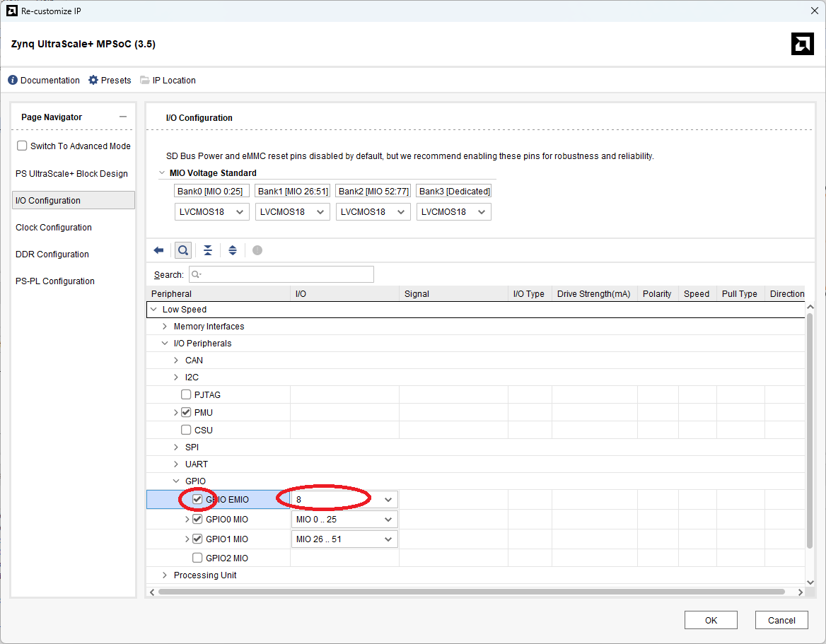This screenshot has height=644, width=826.
Task: Expand GPIO1 MIO sub-node
Action: [x=187, y=539]
